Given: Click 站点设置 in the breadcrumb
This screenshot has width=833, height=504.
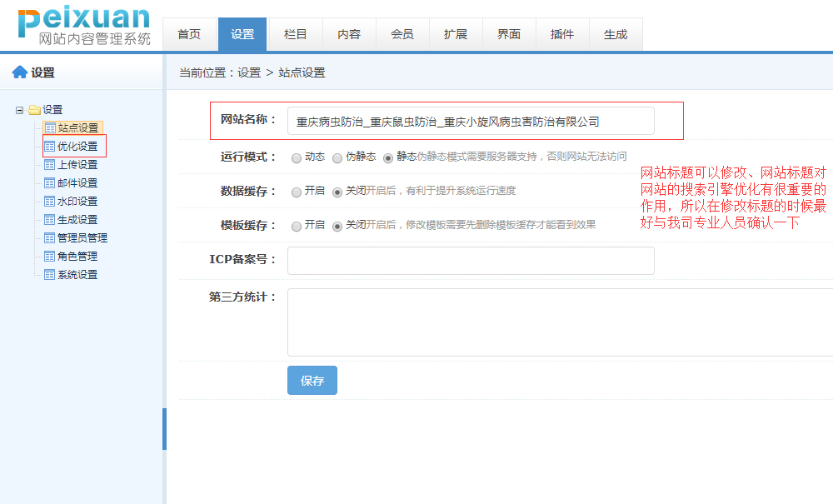Looking at the screenshot, I should pos(302,72).
